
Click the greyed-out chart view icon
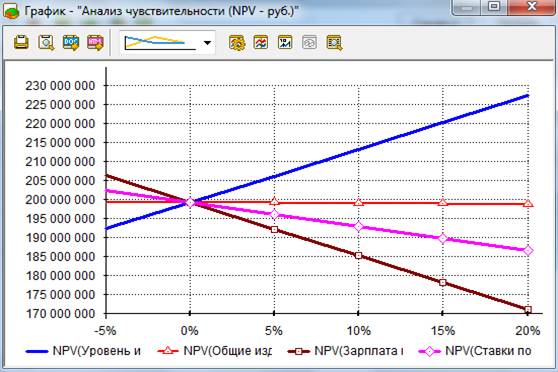309,42
